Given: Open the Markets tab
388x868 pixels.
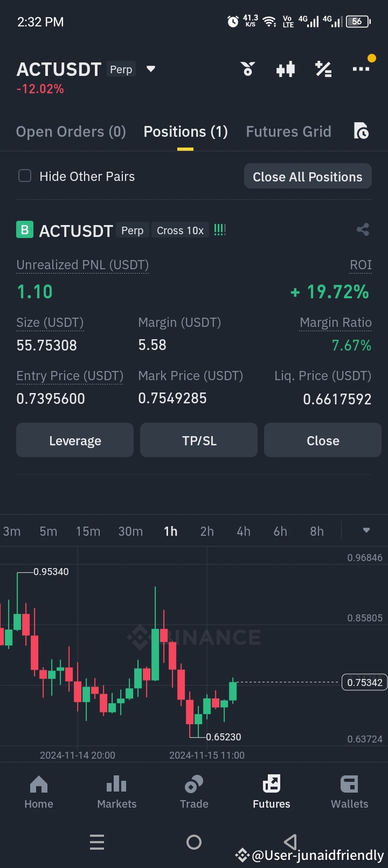Looking at the screenshot, I should pyautogui.click(x=116, y=792).
